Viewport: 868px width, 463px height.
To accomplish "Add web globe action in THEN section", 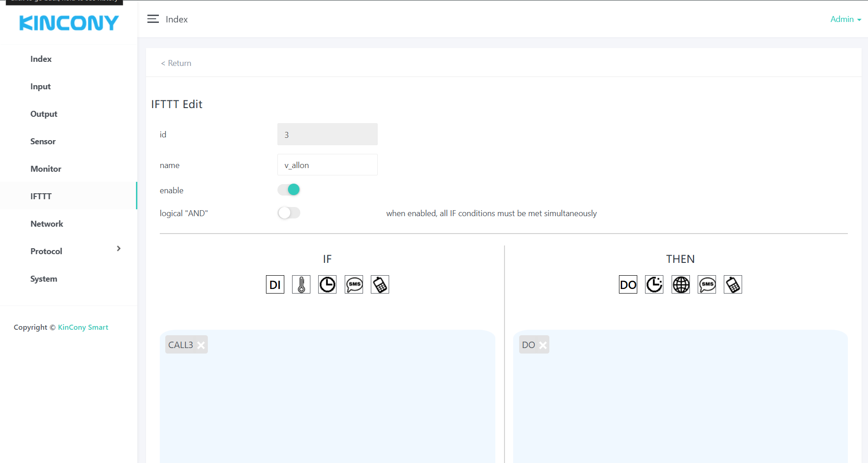I will click(x=681, y=284).
